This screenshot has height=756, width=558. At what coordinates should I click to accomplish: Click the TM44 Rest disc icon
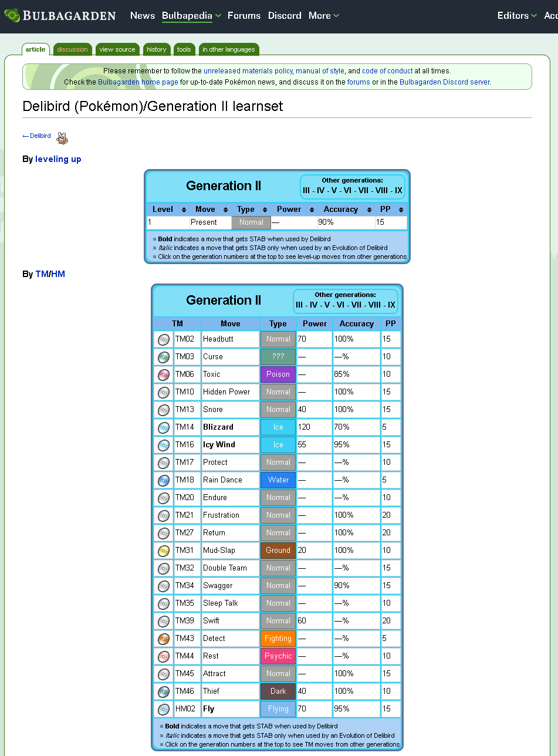pyautogui.click(x=164, y=656)
